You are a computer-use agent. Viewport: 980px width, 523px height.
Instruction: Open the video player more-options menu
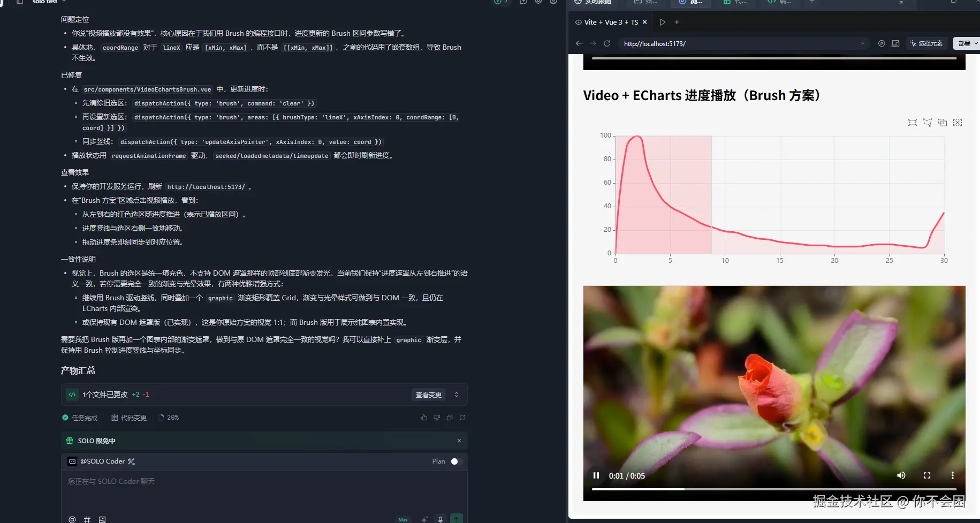pos(952,475)
